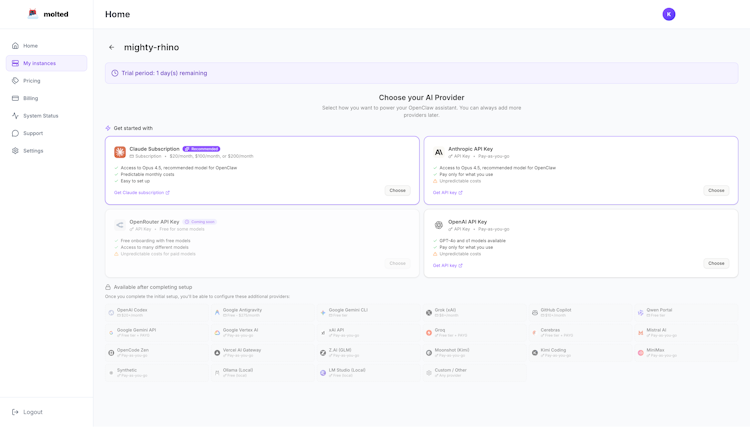Open the Pricing page
This screenshot has width=750, height=427.
coord(46,81)
